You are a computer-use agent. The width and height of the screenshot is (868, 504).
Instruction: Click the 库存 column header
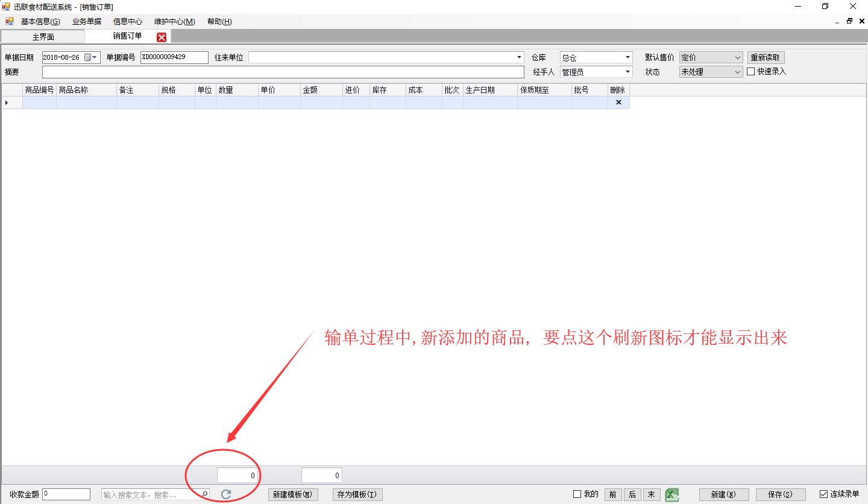[x=388, y=90]
